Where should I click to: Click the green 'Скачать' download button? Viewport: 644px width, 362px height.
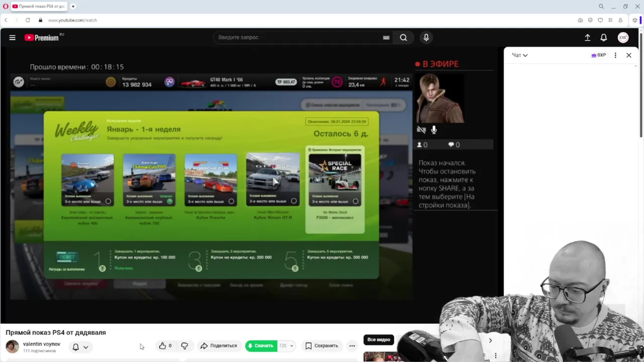pyautogui.click(x=261, y=346)
